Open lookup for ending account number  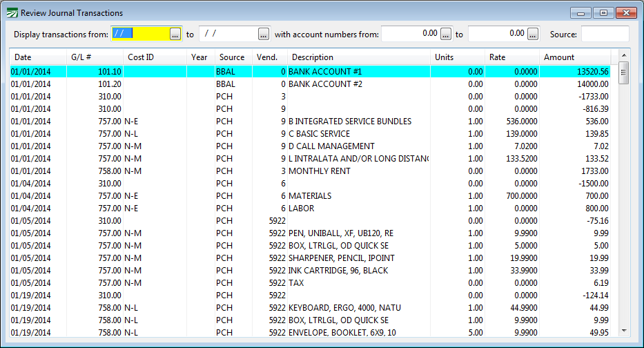pos(532,33)
